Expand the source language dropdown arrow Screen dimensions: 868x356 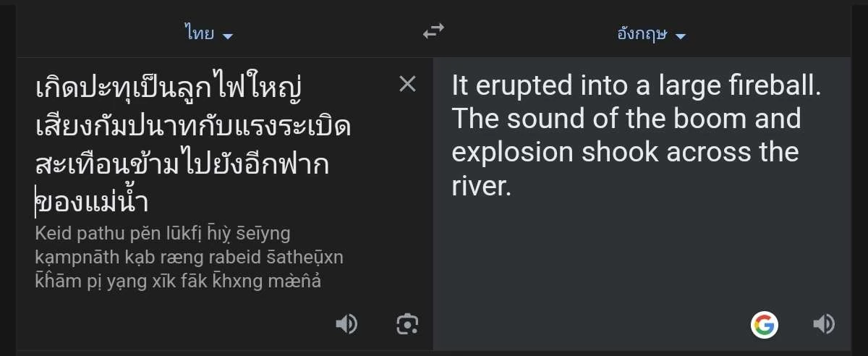(x=228, y=35)
